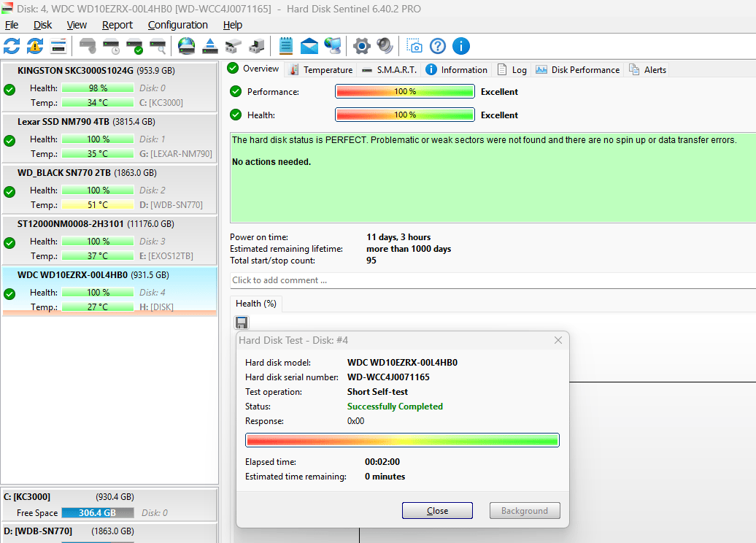Image resolution: width=756 pixels, height=543 pixels.
Task: Click the speaker toolbar icon
Action: point(385,46)
